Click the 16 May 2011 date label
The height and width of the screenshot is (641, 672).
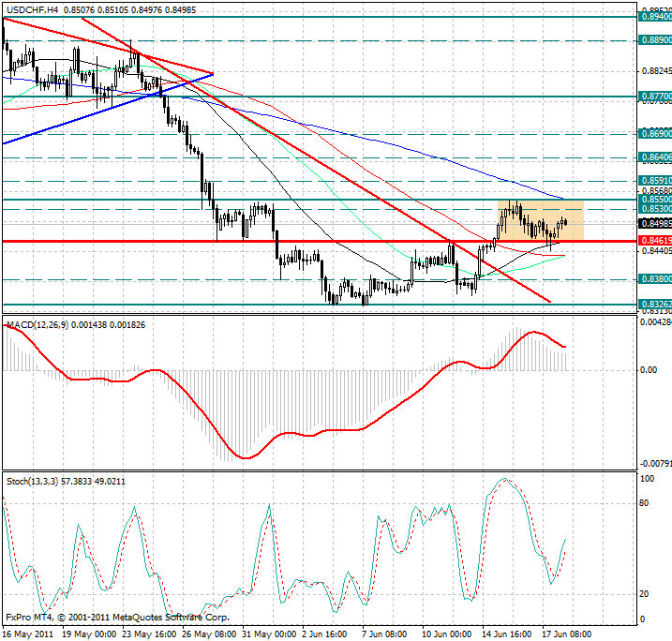point(28,634)
